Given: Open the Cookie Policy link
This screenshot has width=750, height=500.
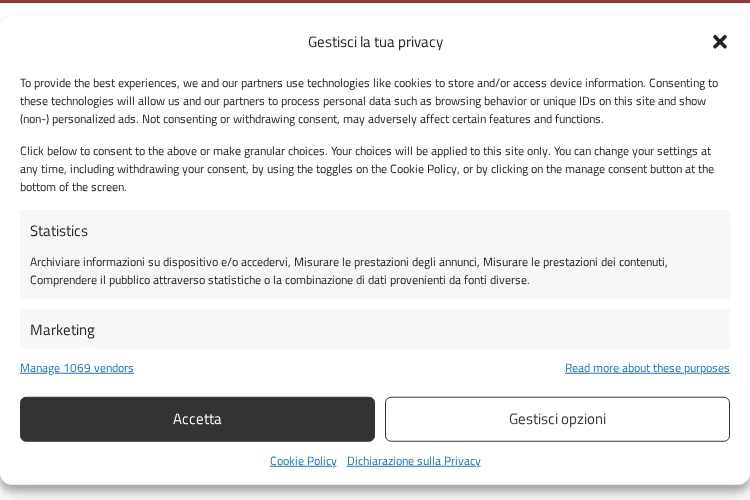Looking at the screenshot, I should click(x=303, y=461).
